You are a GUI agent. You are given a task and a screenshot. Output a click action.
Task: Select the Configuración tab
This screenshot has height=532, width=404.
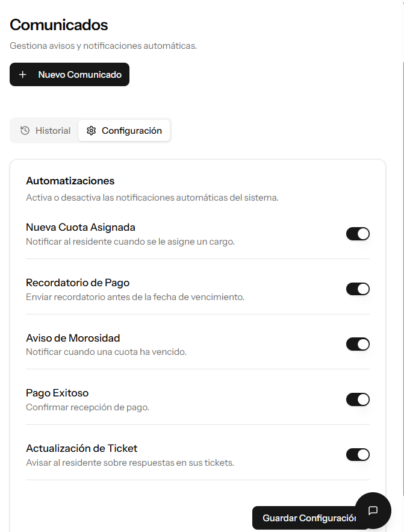[x=124, y=130]
